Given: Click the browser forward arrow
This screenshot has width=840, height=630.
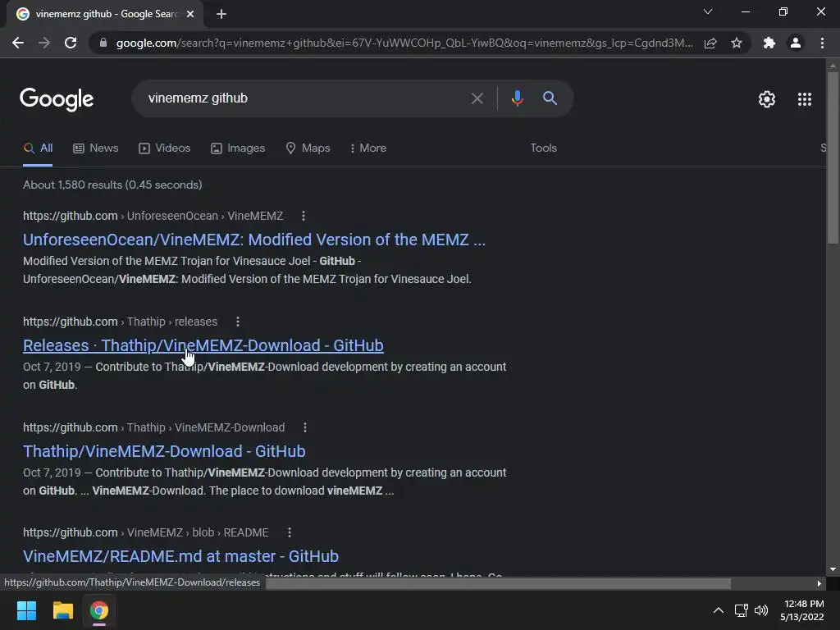Looking at the screenshot, I should point(44,43).
